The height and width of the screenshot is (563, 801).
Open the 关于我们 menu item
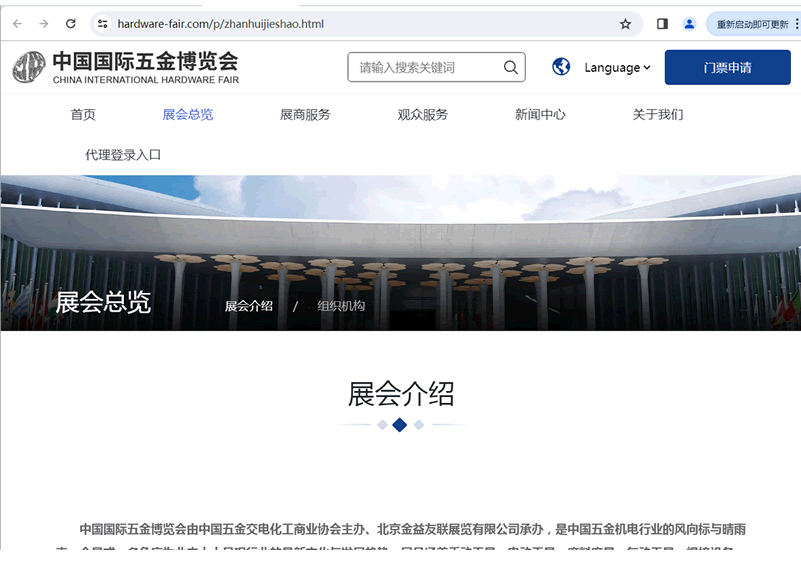[657, 114]
